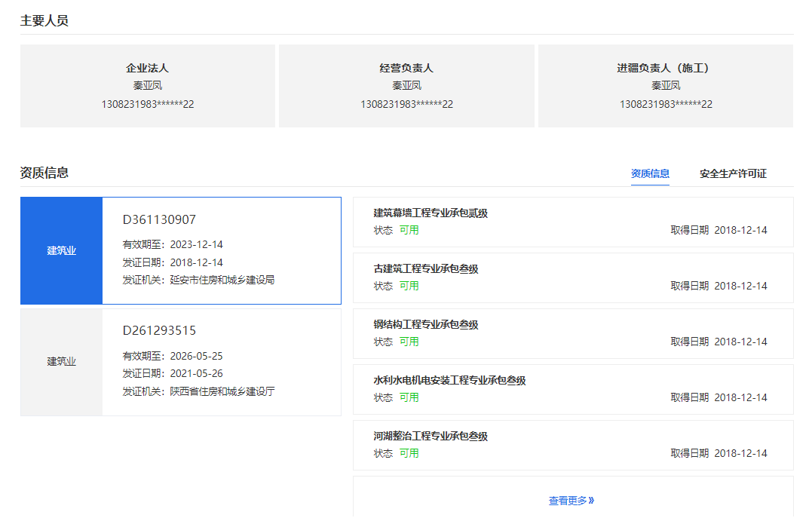Click issuing authority 陕西省住房和城乡建设厅

click(x=222, y=391)
